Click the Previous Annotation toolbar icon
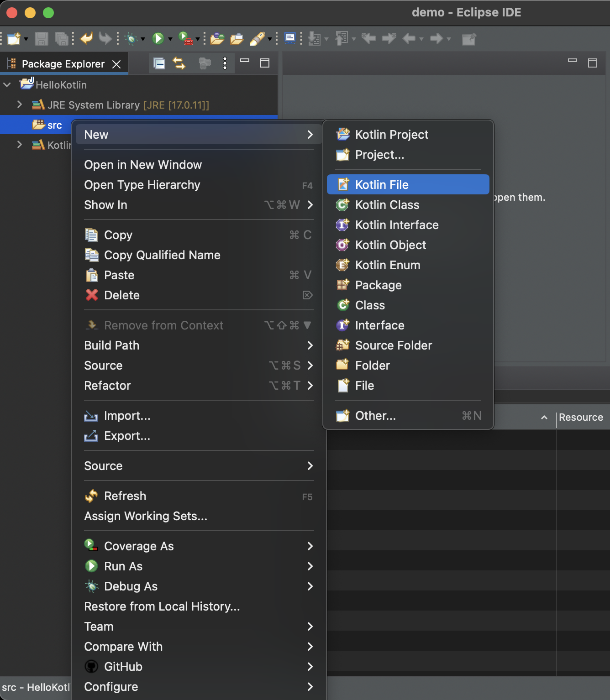610x700 pixels. (x=342, y=39)
